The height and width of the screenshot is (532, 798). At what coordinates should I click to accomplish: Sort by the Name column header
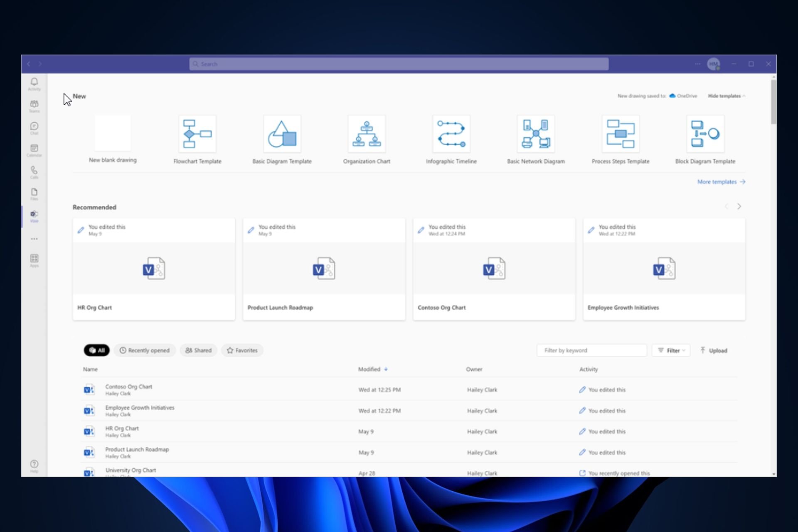(90, 369)
